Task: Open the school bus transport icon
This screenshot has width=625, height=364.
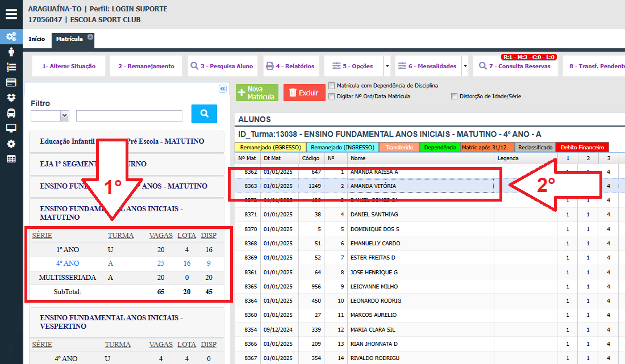Action: [x=11, y=113]
